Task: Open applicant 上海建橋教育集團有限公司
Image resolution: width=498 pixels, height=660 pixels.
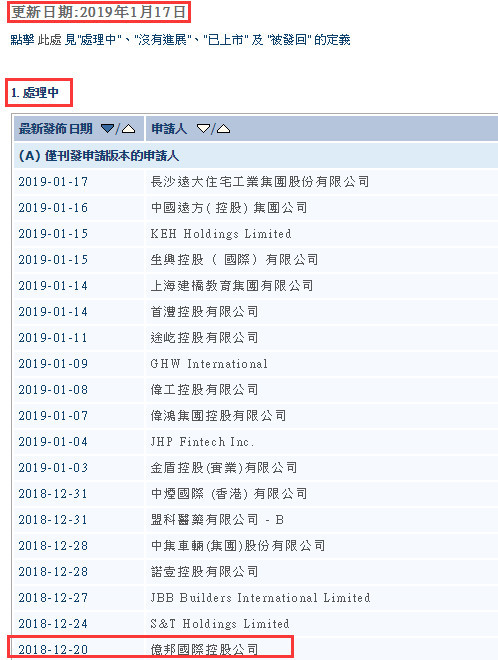Action: (232, 286)
